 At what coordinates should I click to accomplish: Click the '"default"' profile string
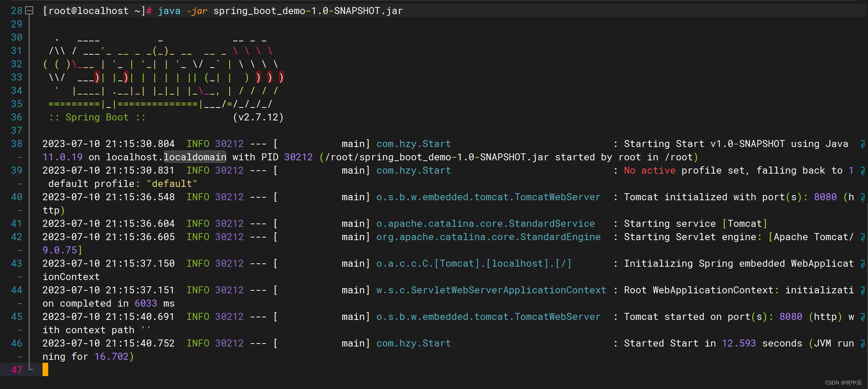172,184
